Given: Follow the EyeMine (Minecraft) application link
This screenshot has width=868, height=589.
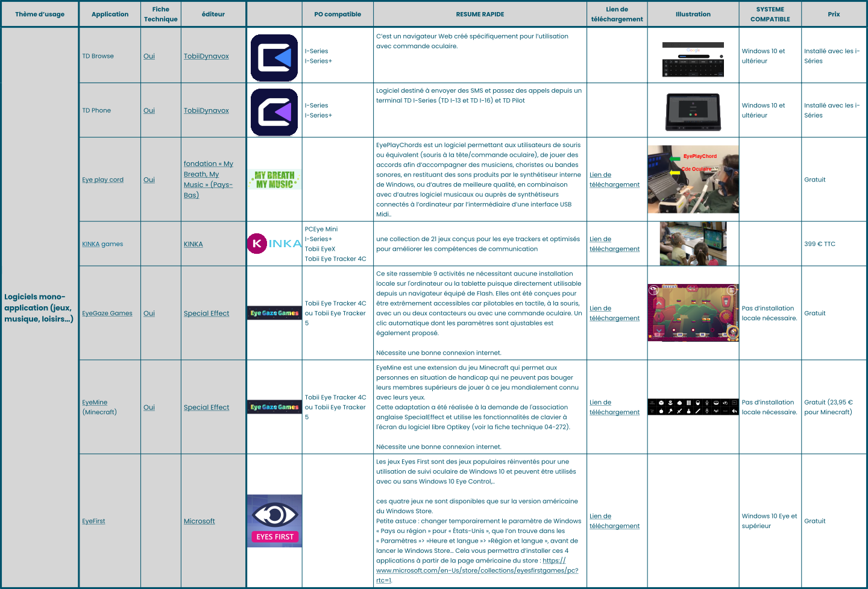Looking at the screenshot, I should [x=95, y=402].
